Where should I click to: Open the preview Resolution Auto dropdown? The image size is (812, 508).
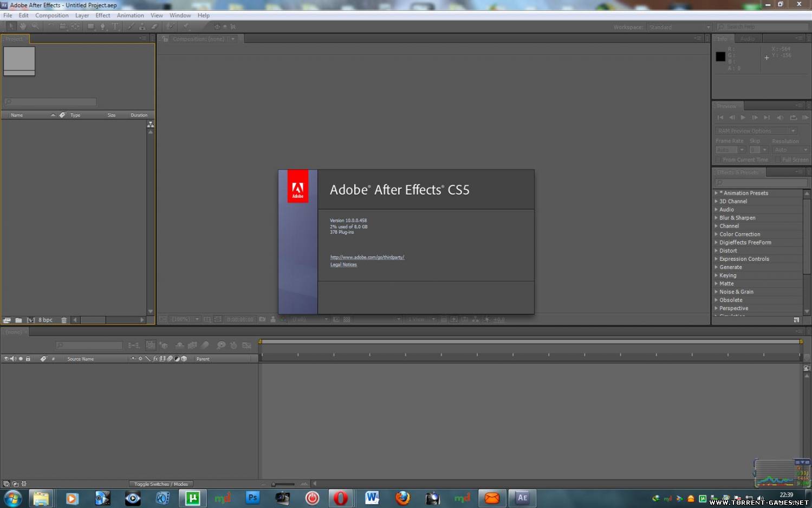click(x=791, y=150)
